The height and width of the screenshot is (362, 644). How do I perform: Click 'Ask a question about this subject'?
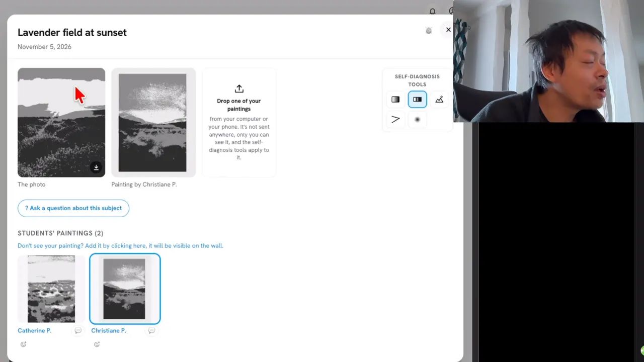73,208
